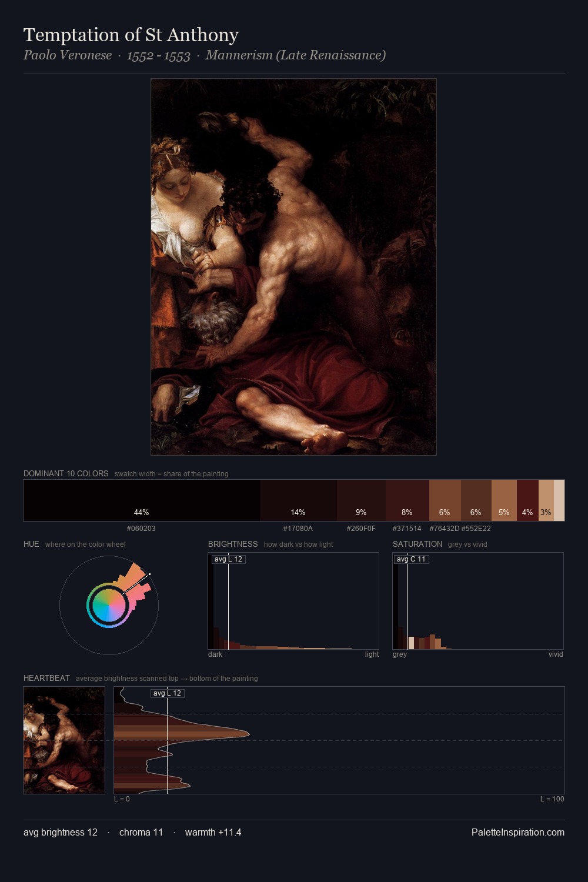Image resolution: width=588 pixels, height=882 pixels.
Task: Pick the 3% light tan swatch
Action: tap(546, 500)
